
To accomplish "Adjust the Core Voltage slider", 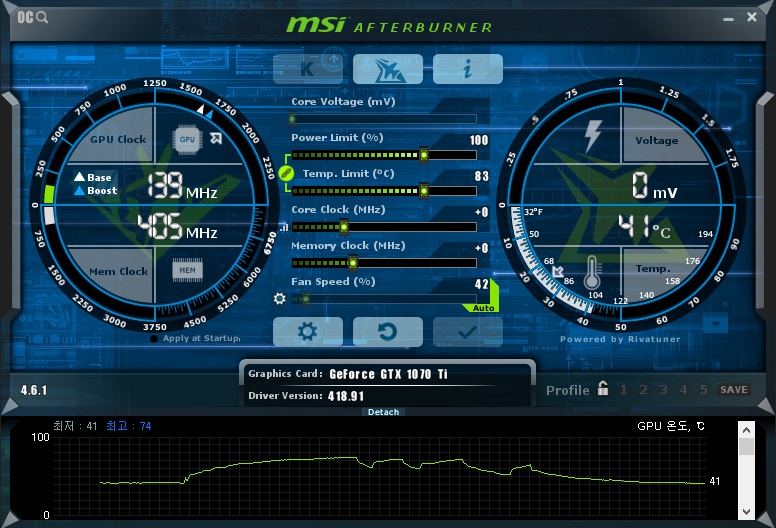I will click(383, 119).
